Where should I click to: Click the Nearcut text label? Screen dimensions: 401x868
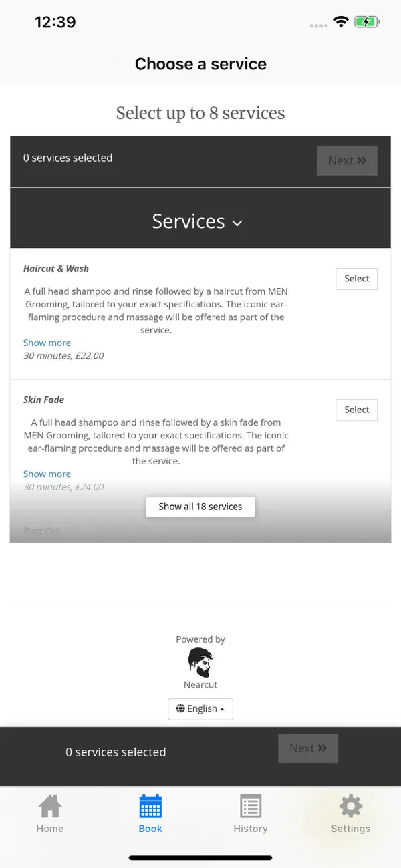coord(200,684)
